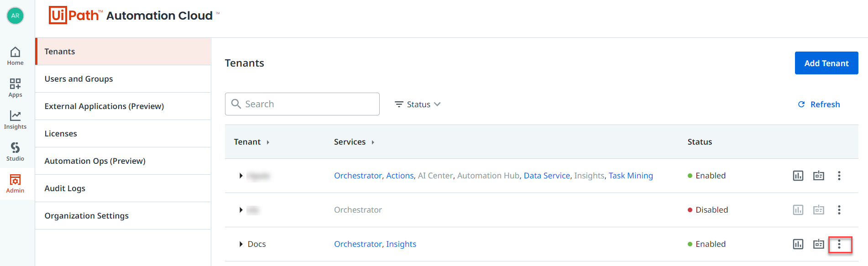This screenshot has width=868, height=266.
Task: Open Insights from the left rail
Action: (15, 120)
